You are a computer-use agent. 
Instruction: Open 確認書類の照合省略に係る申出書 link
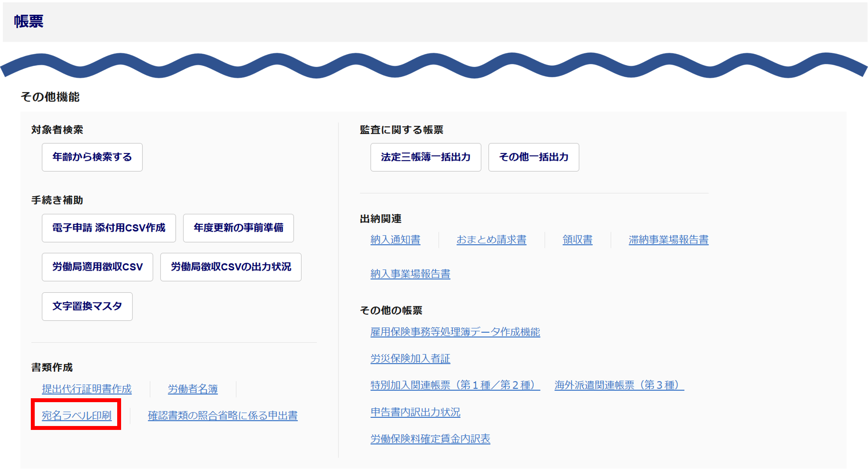[x=223, y=415]
